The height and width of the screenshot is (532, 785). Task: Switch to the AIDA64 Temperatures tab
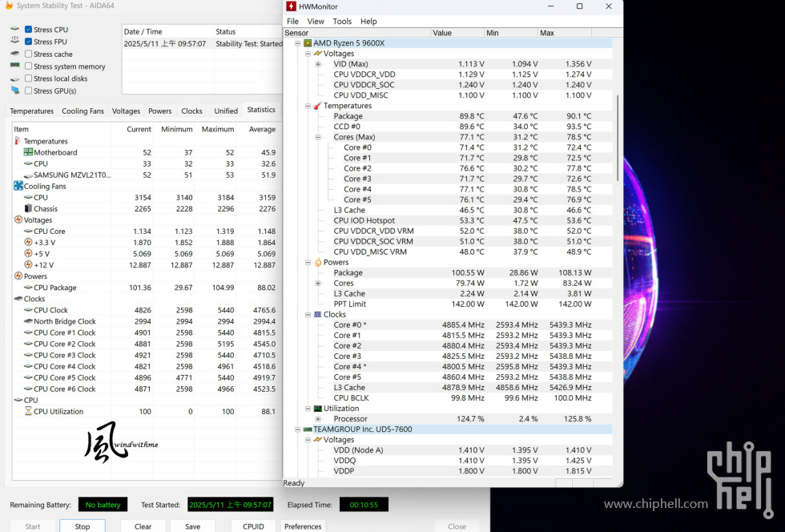[31, 111]
